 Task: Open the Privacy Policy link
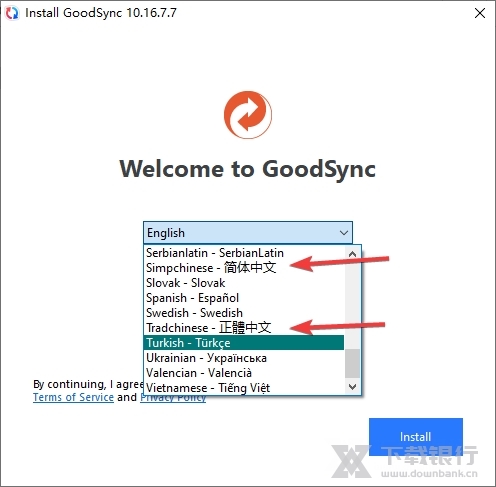[173, 398]
